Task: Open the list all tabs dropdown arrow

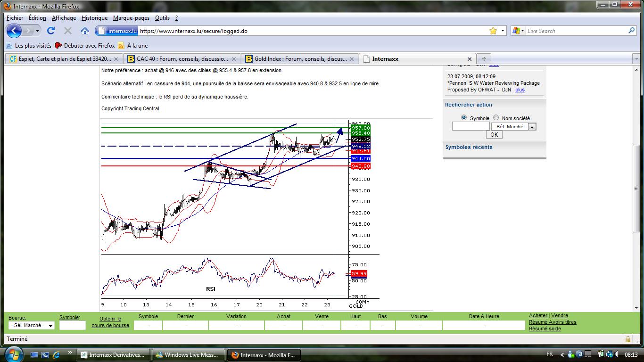Action: [636, 59]
